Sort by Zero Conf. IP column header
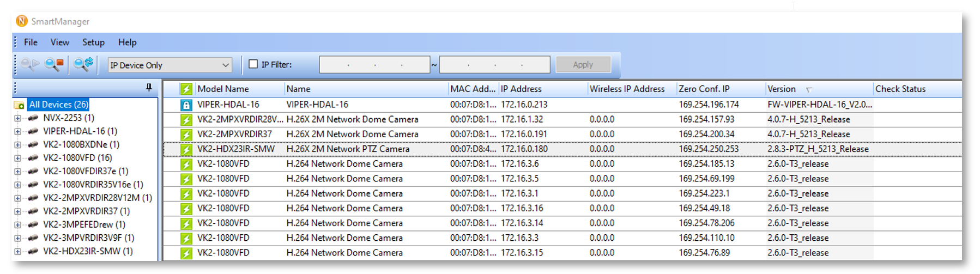Viewport: 980px width, 274px height. (721, 89)
